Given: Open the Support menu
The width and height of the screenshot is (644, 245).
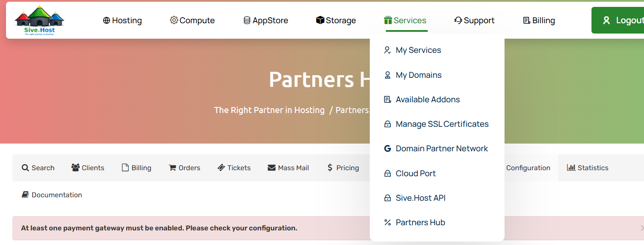Looking at the screenshot, I should click(x=474, y=20).
